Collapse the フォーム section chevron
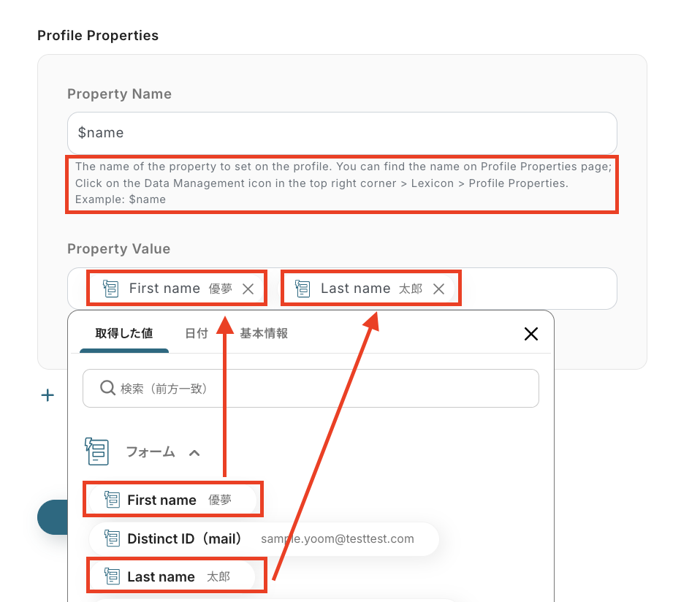The image size is (700, 602). click(194, 452)
